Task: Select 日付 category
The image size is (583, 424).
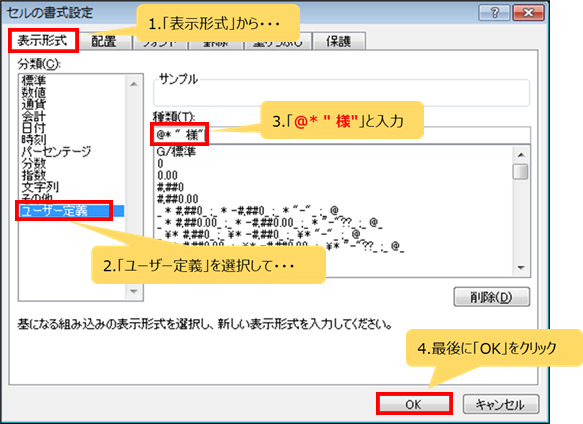Action: (34, 128)
